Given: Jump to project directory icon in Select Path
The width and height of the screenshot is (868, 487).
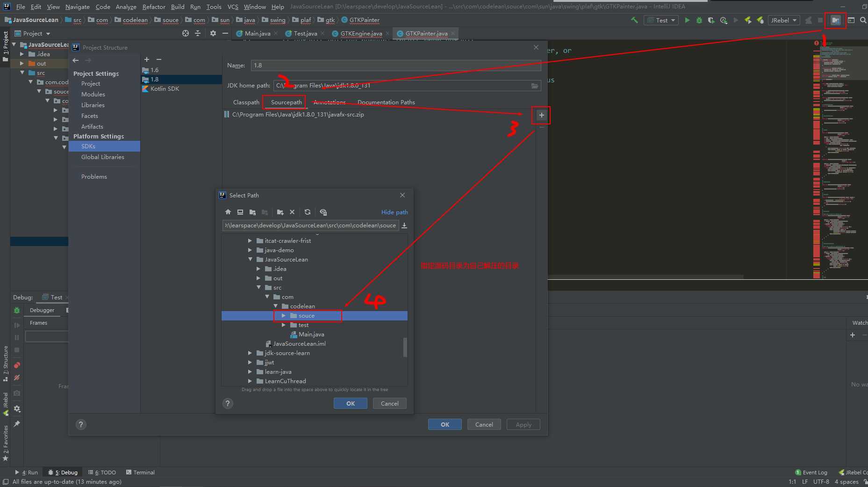Looking at the screenshot, I should point(252,212).
